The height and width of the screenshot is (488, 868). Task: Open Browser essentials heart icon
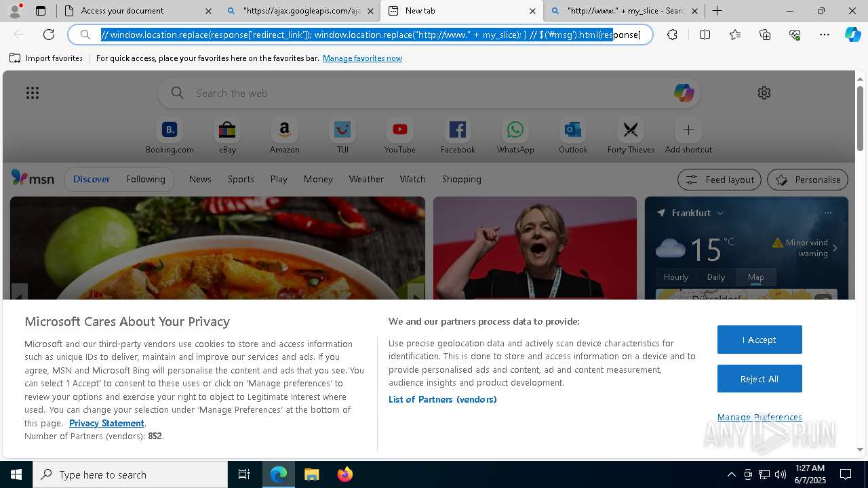coord(795,35)
